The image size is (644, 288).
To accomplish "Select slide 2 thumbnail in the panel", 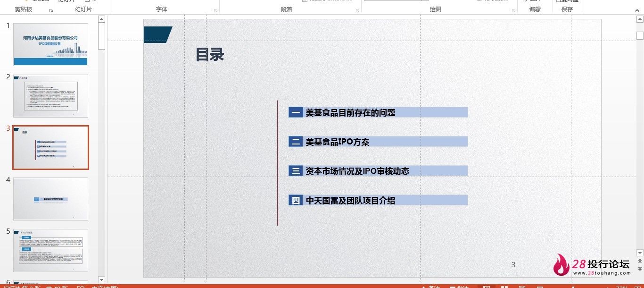I will tap(50, 96).
